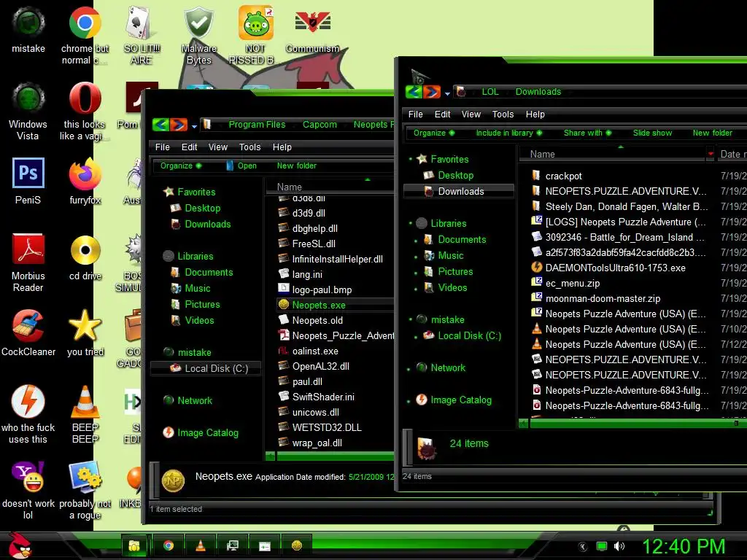Screen dimensions: 747x560
Task: Open Help menu in Neopets window
Action: click(x=282, y=147)
